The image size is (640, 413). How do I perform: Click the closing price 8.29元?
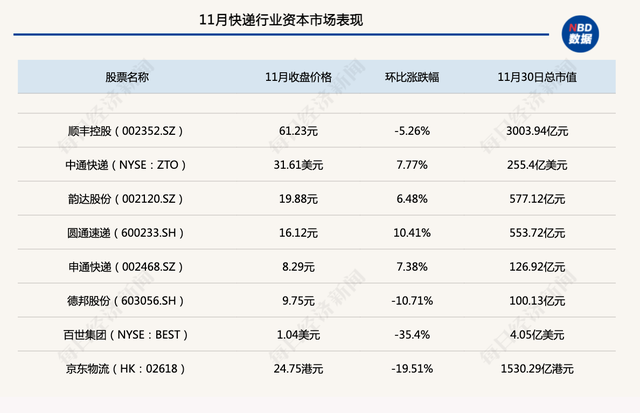[x=298, y=267]
